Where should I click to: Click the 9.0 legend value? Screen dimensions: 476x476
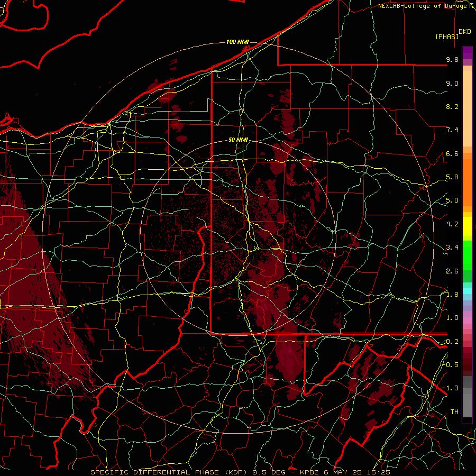coord(452,83)
